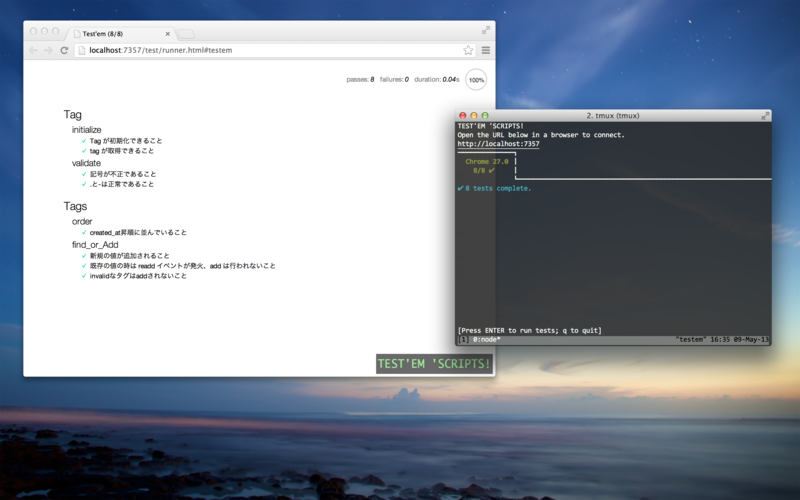Click the page icon in address bar

click(82, 50)
